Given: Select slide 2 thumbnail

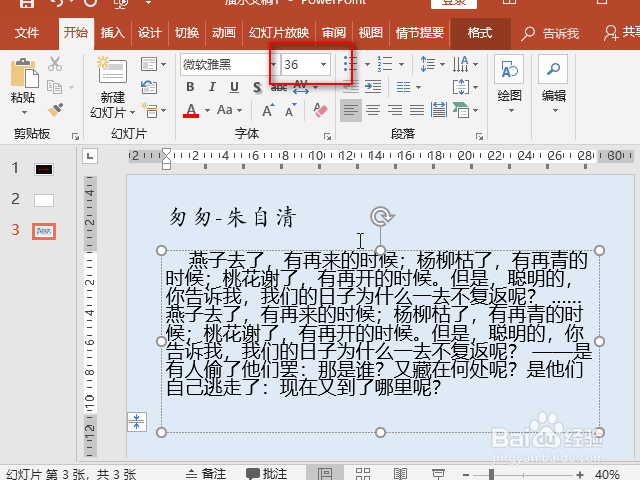Looking at the screenshot, I should [44, 200].
